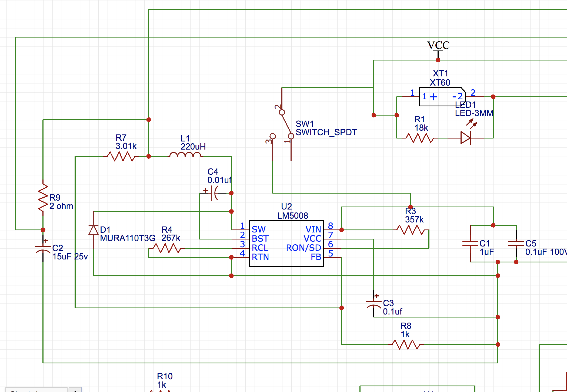Click the SW pin label on U2
Image resolution: width=567 pixels, height=392 pixels.
tap(259, 229)
